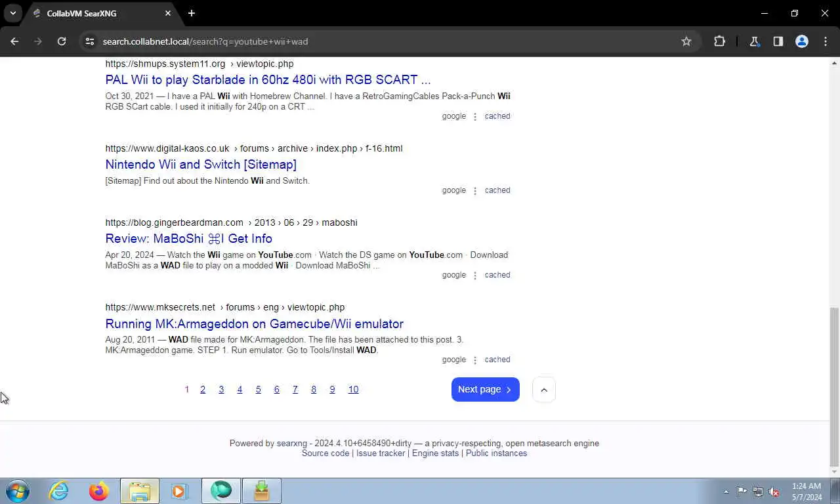Click the back-to-top arrow button
This screenshot has height=504, width=840.
tap(544, 390)
